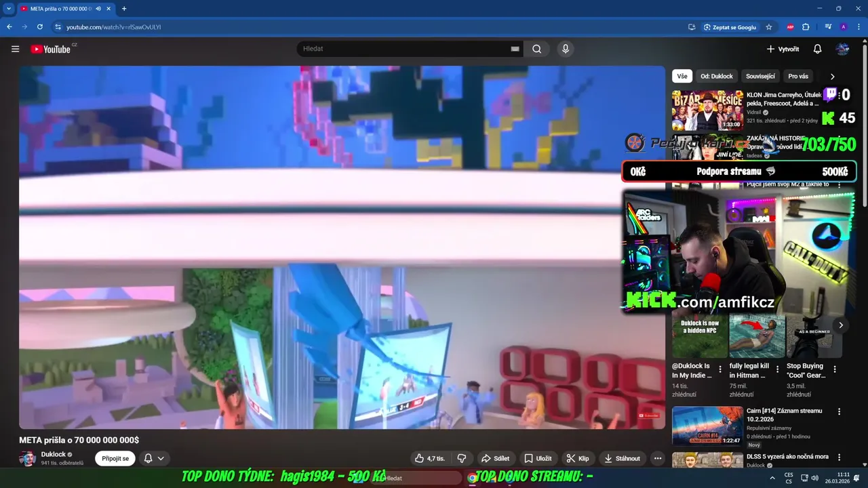Viewport: 868px width, 488px height.
Task: Open a new browser tab with plus
Action: point(124,9)
